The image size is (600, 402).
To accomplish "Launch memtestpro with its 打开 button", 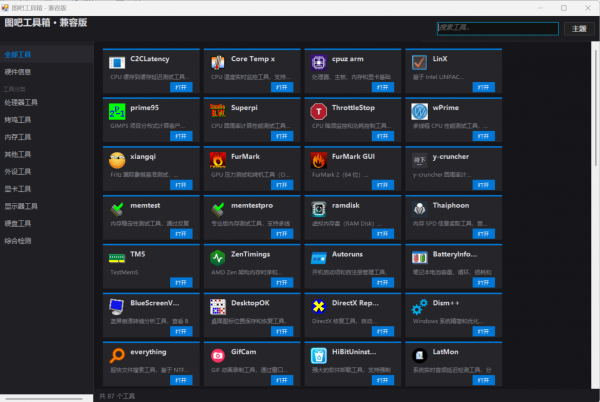I will tap(282, 234).
